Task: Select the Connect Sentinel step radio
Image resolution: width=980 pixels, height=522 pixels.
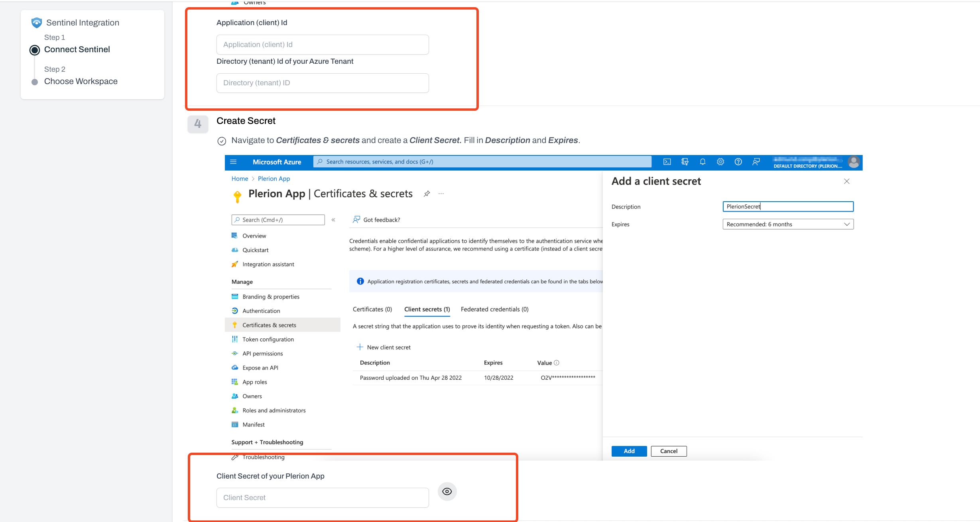Action: 35,50
